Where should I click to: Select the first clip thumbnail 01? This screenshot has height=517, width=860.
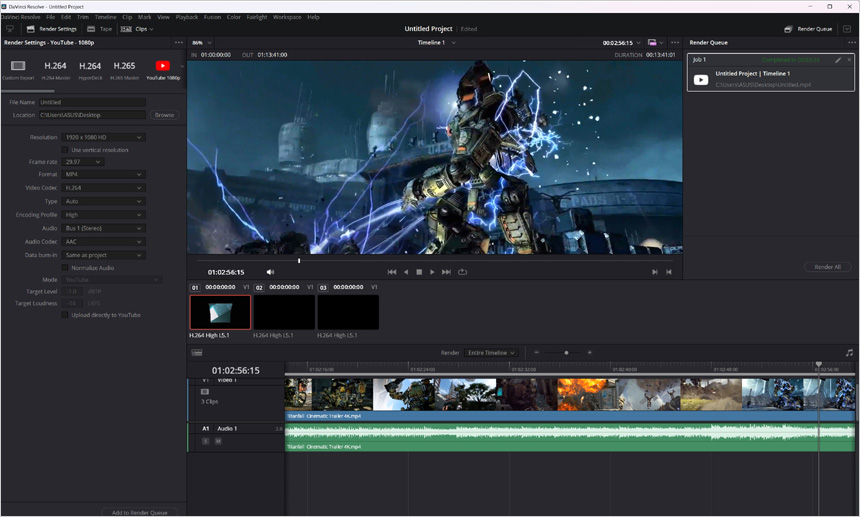click(x=220, y=312)
